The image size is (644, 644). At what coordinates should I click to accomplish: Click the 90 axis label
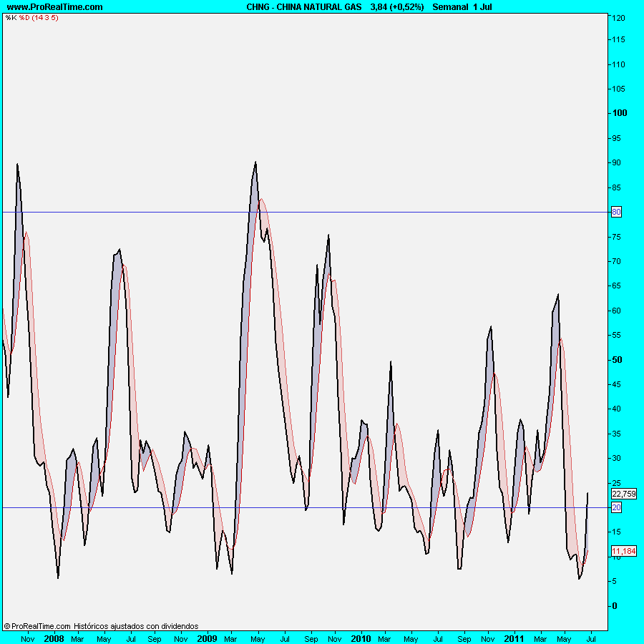coord(617,162)
